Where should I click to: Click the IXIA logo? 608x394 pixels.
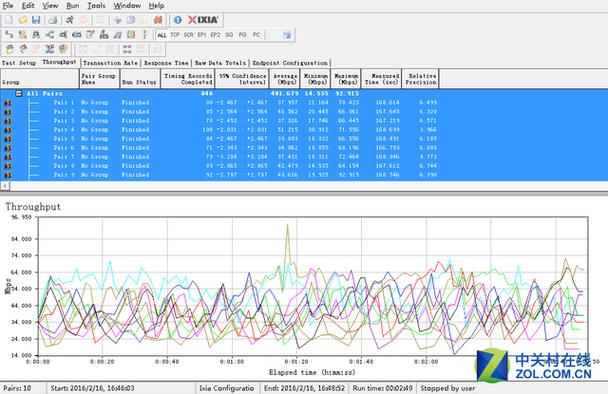point(203,20)
